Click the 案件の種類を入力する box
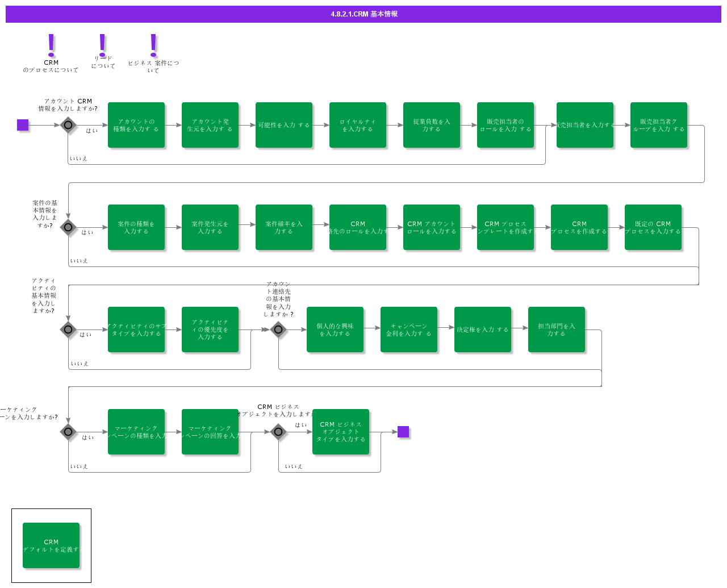Image resolution: width=727 pixels, height=588 pixels. pos(136,227)
